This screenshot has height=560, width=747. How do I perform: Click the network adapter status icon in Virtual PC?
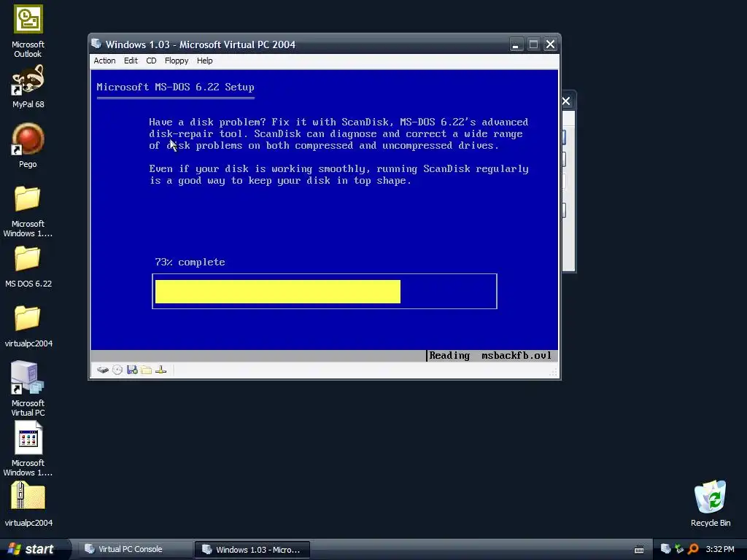click(161, 370)
